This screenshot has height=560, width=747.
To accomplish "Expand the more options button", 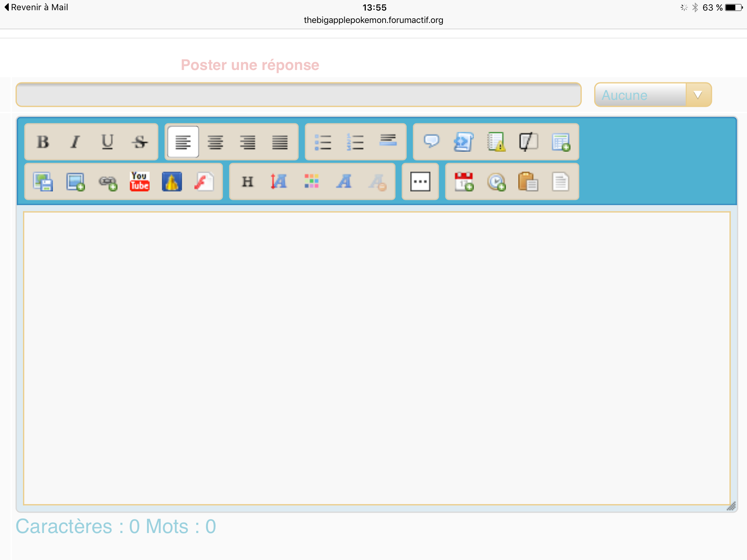I will [420, 182].
